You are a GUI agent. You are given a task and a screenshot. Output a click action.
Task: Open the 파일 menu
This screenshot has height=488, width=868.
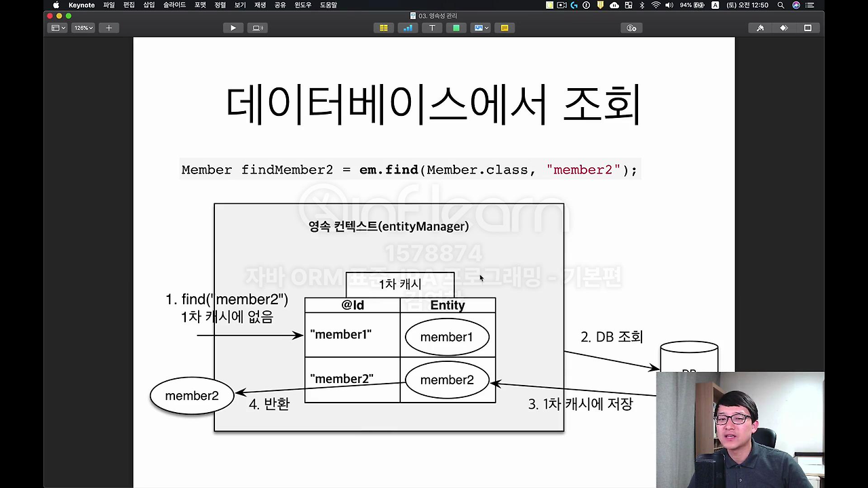pyautogui.click(x=109, y=5)
